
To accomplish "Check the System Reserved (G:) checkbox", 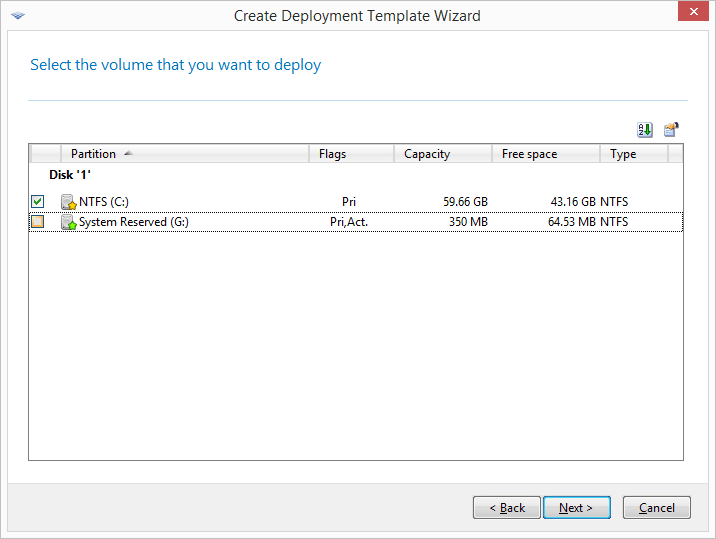I will pos(37,222).
